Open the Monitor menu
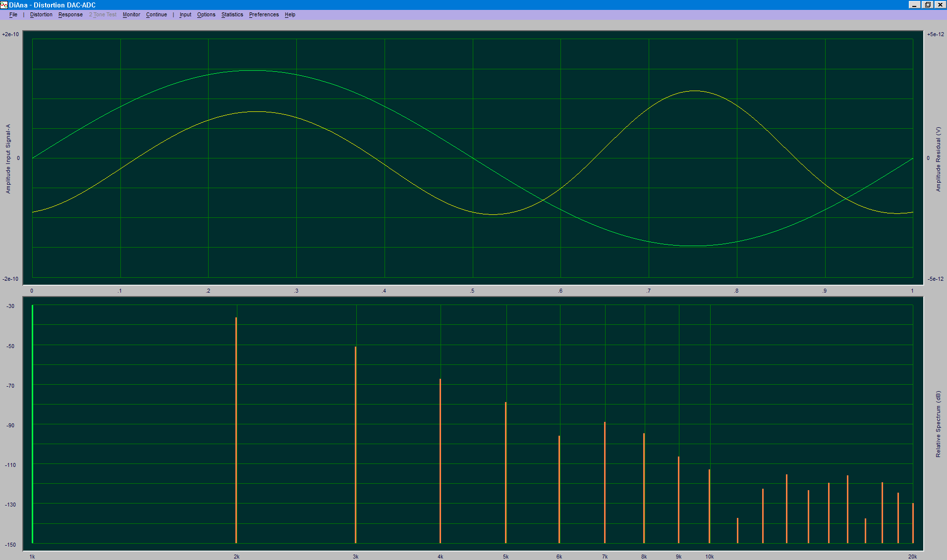Viewport: 947px width, 560px height. tap(131, 14)
